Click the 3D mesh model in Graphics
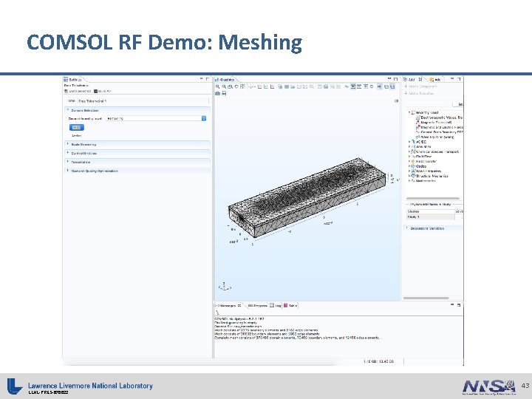The image size is (532, 399). (307, 197)
